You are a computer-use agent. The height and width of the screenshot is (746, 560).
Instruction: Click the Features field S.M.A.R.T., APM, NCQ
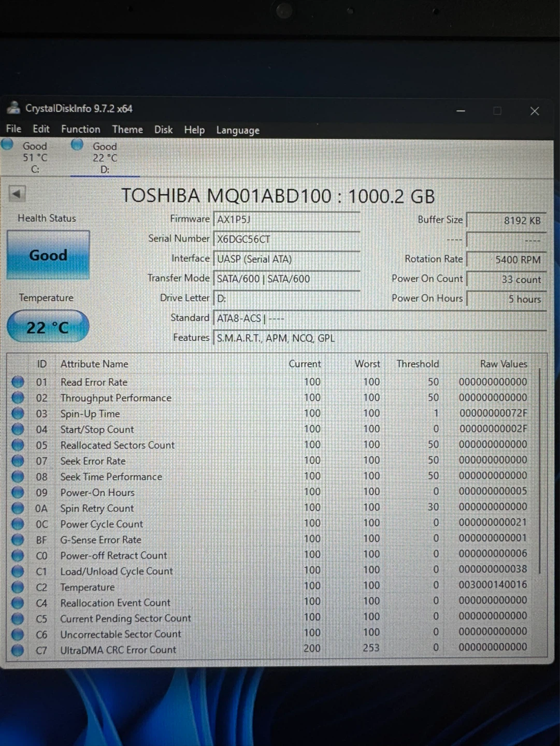(x=380, y=338)
